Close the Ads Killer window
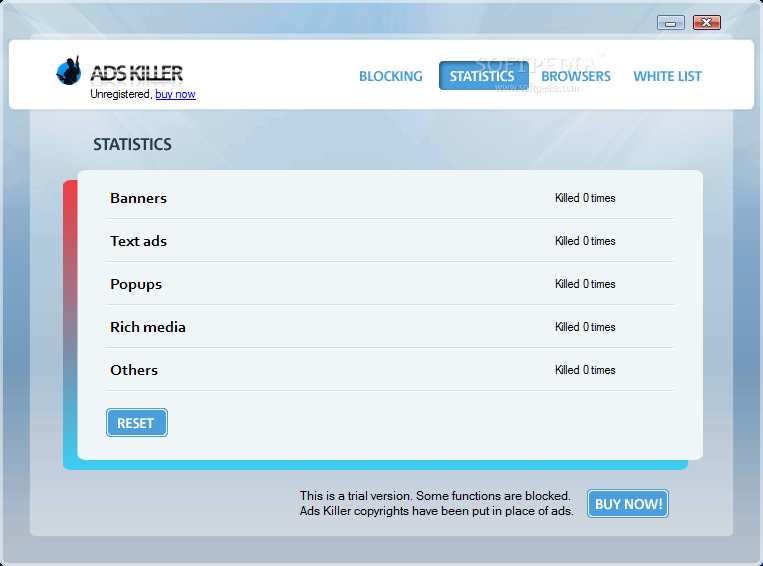This screenshot has width=763, height=566. 707,22
